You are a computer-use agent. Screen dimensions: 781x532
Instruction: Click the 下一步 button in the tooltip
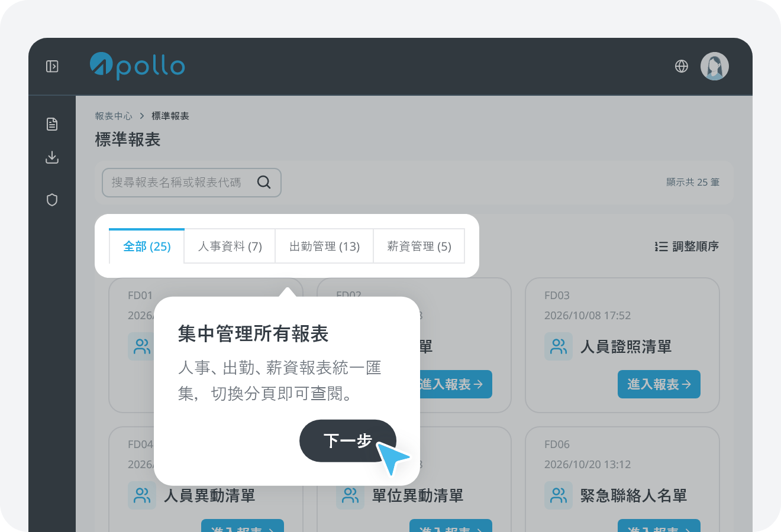coord(348,441)
